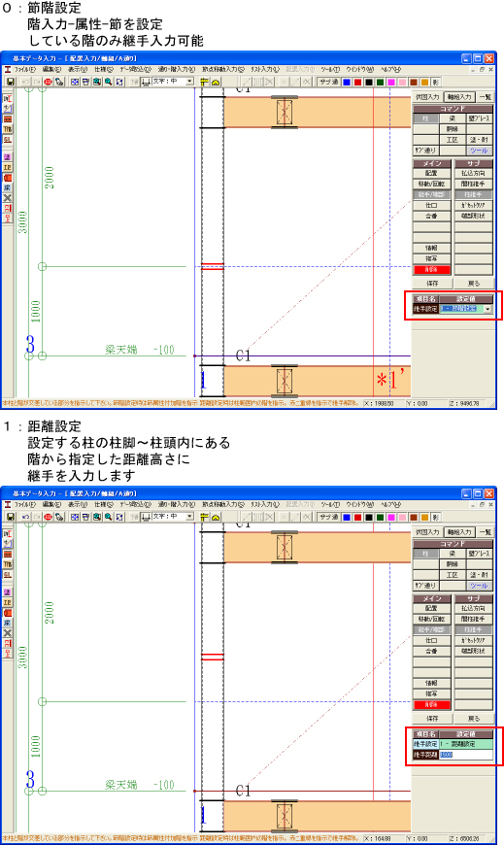Click the magnifier zoom icon in lower window toolbar
The height and width of the screenshot is (845, 504).
(109, 517)
